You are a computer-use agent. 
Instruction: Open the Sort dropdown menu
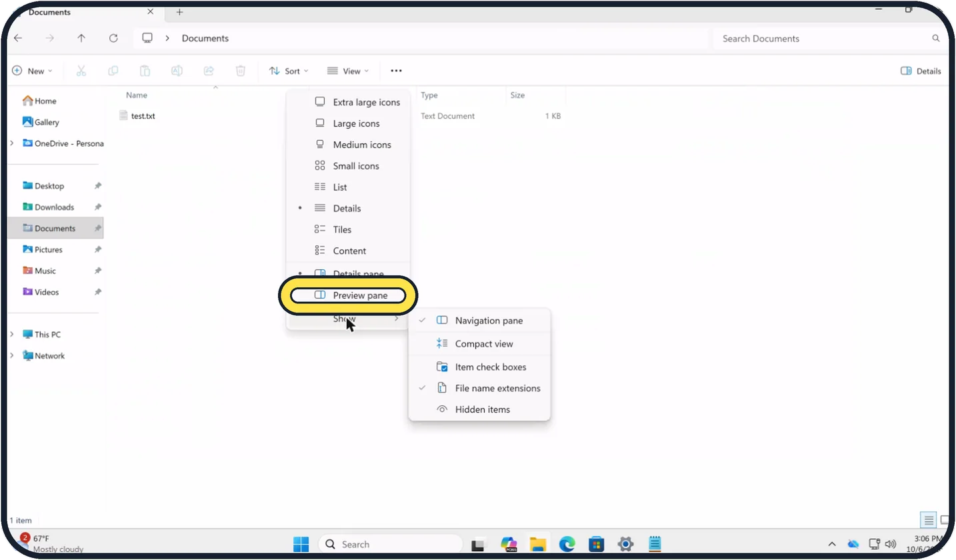pyautogui.click(x=289, y=71)
